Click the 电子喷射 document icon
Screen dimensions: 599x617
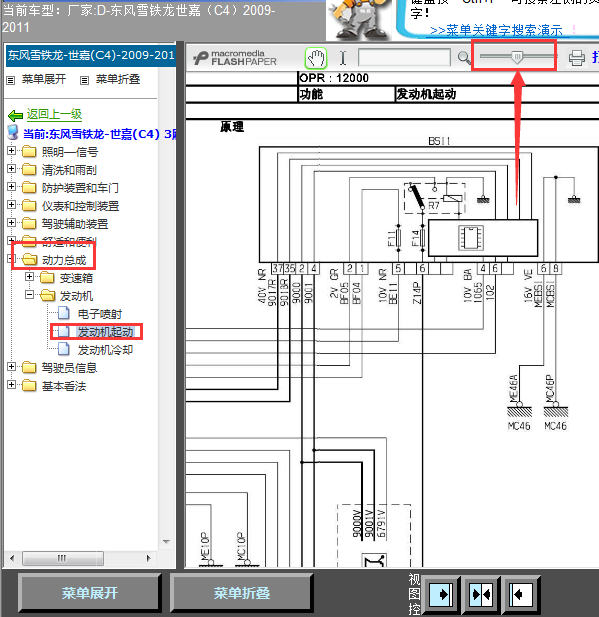(64, 314)
